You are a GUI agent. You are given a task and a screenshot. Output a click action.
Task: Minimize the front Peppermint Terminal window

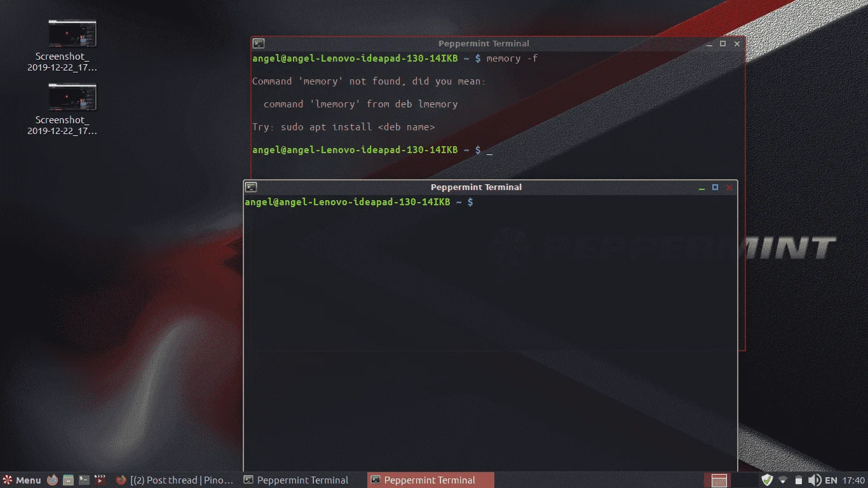click(702, 188)
